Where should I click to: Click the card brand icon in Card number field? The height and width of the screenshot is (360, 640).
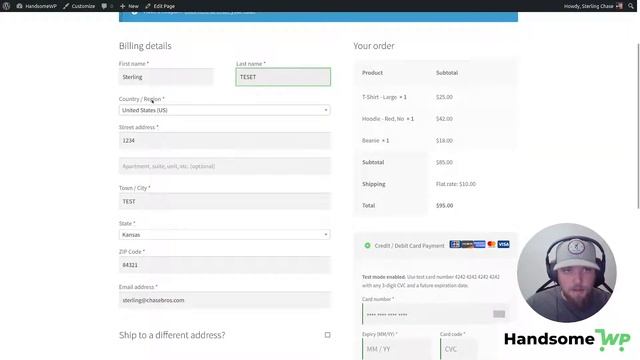499,314
